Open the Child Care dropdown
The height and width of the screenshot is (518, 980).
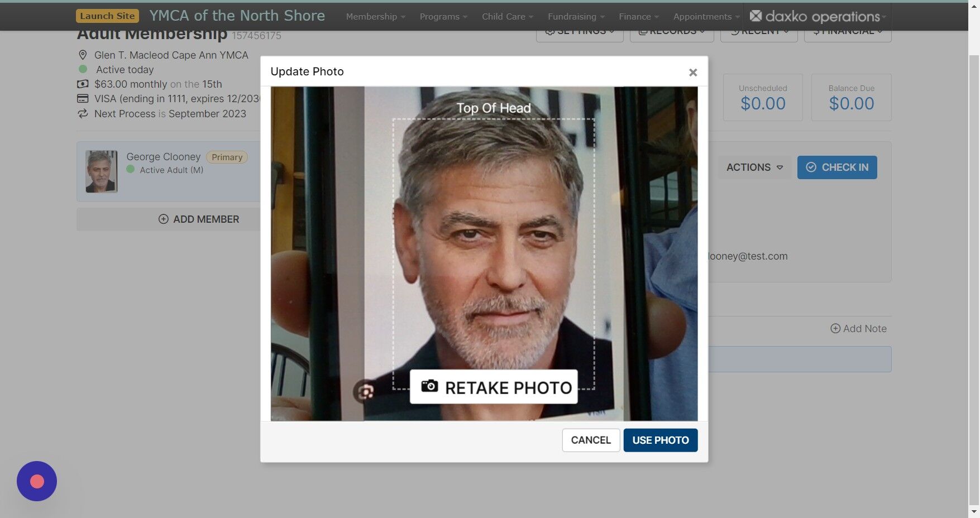(x=506, y=16)
